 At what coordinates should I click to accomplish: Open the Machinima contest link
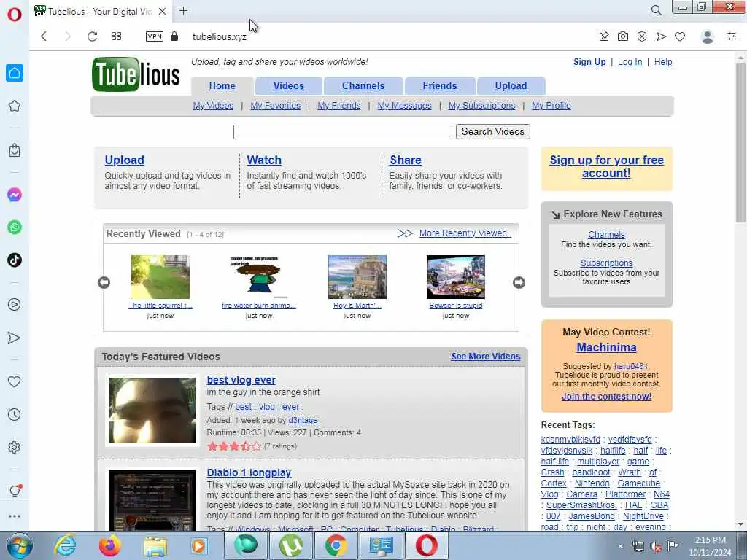pos(606,347)
